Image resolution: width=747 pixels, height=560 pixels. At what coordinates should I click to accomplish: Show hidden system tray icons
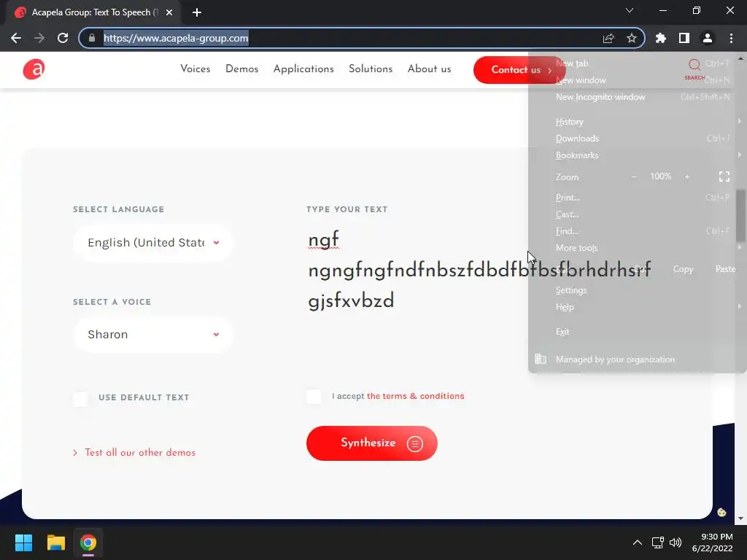(x=637, y=542)
